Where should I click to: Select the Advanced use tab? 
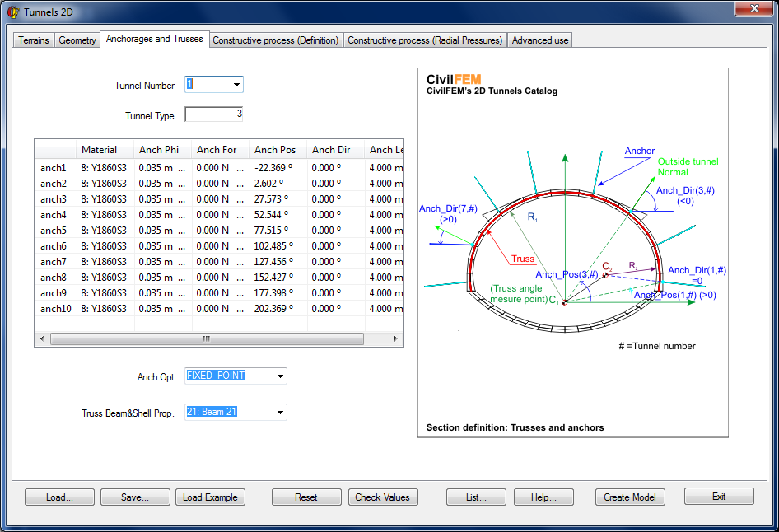(x=540, y=40)
